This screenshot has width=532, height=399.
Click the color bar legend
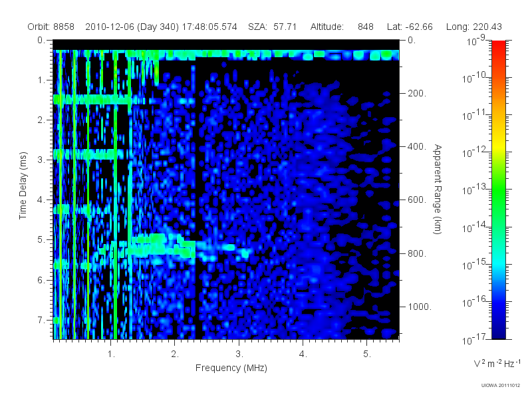click(499, 190)
